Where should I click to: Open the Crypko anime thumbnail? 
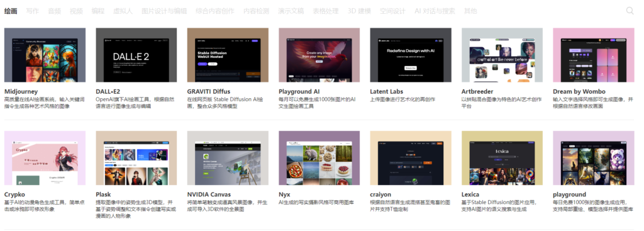[x=45, y=158]
